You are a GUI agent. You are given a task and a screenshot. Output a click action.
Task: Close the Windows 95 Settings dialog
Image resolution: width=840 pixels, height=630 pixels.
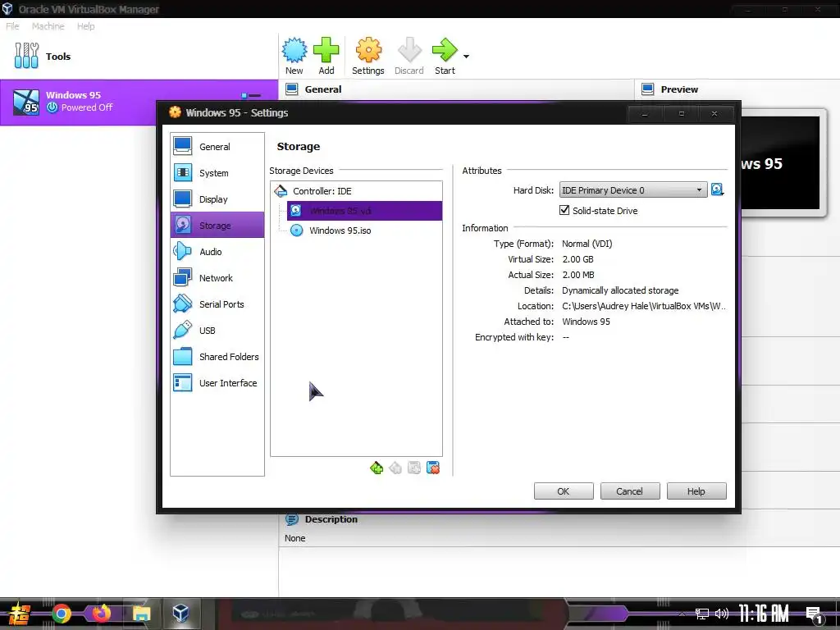coord(714,113)
